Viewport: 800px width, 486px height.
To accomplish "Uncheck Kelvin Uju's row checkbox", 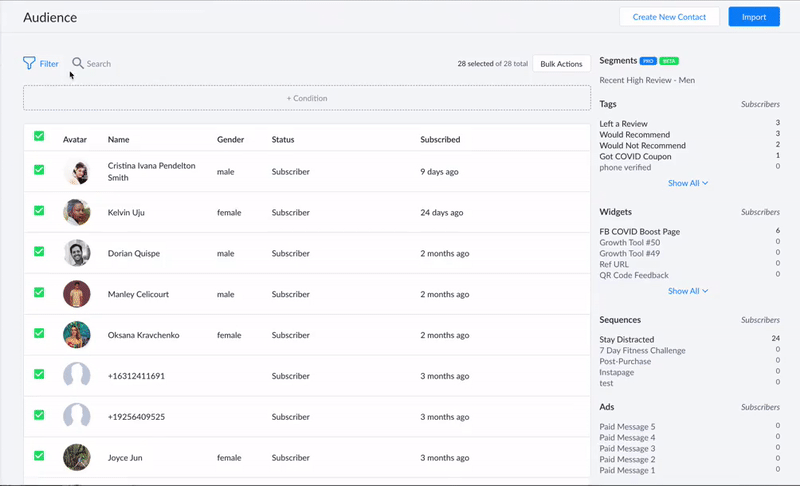I will pos(39,211).
